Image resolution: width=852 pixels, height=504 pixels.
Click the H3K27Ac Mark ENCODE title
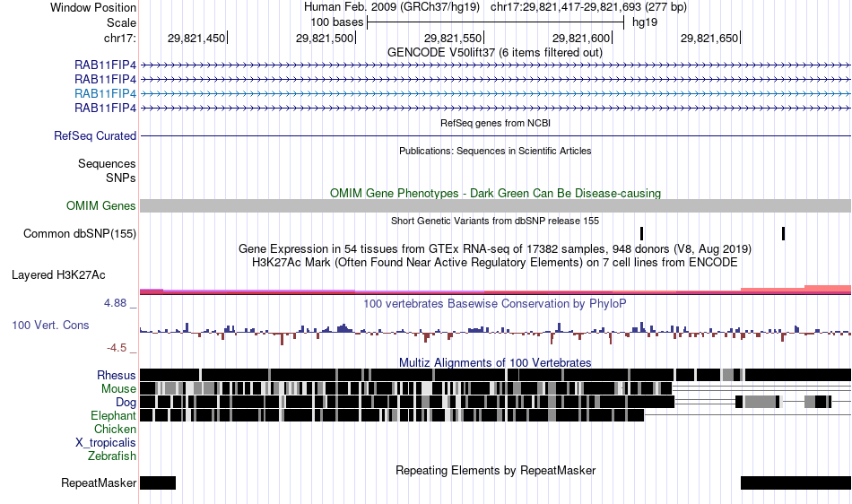(495, 263)
